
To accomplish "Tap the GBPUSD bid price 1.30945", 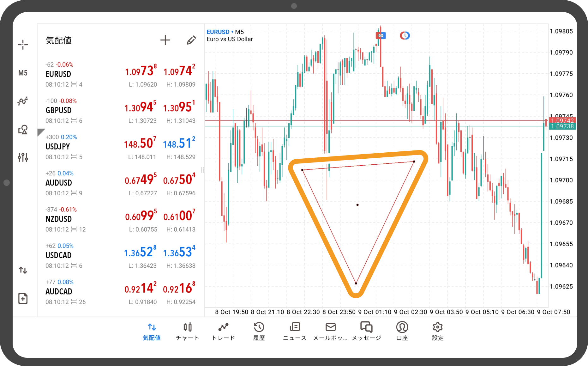I will (140, 107).
